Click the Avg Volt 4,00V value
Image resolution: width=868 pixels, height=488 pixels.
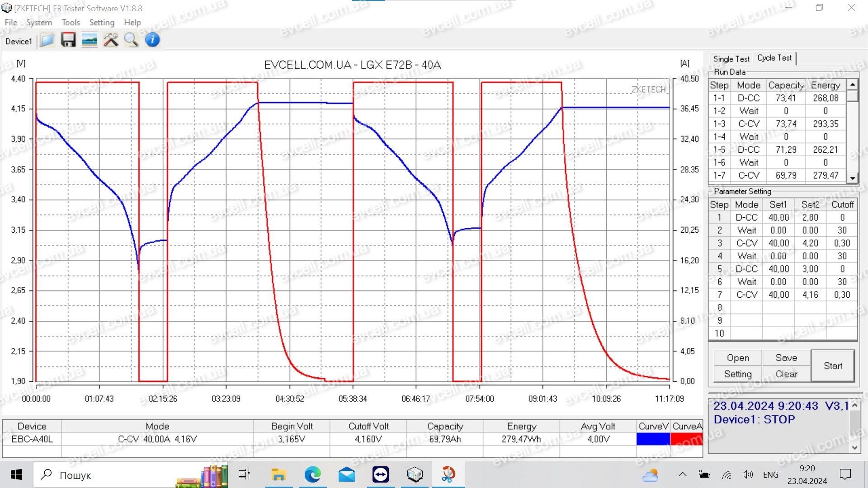pyautogui.click(x=598, y=439)
